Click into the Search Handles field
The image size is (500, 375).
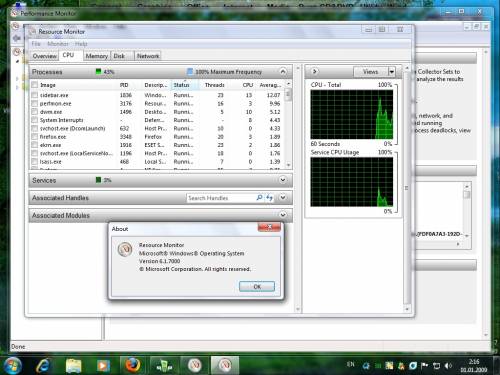[x=220, y=198]
